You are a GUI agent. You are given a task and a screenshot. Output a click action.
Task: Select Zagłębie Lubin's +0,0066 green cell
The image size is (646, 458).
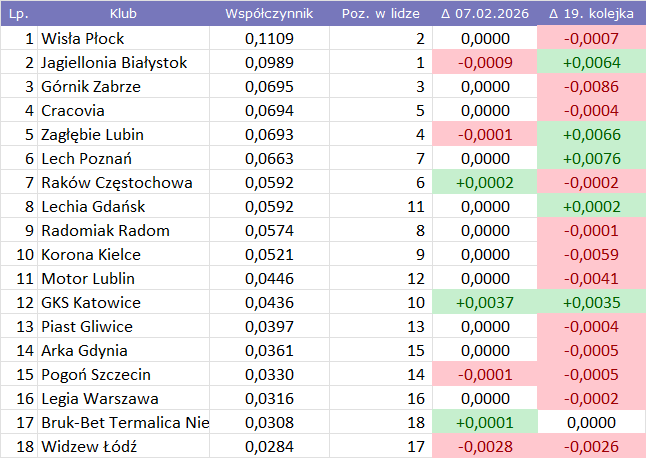tap(590, 135)
